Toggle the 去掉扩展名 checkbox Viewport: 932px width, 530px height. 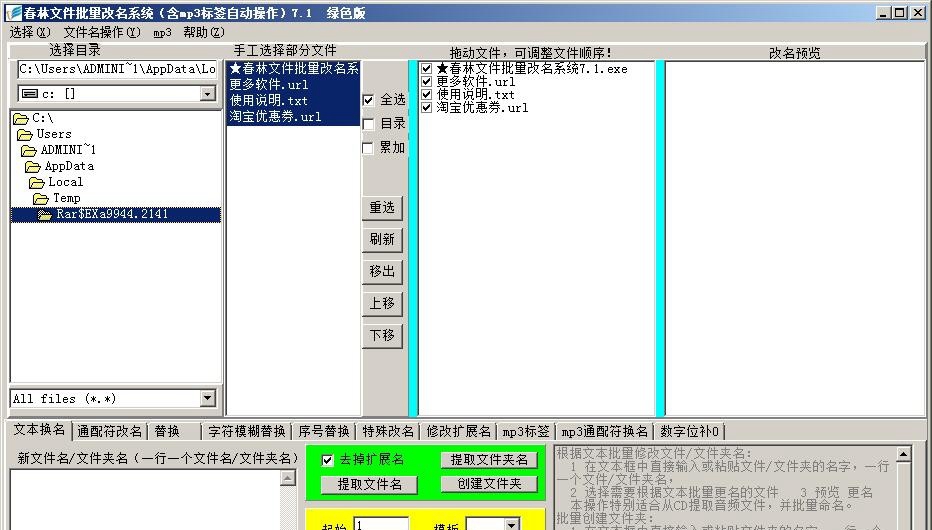coord(327,460)
